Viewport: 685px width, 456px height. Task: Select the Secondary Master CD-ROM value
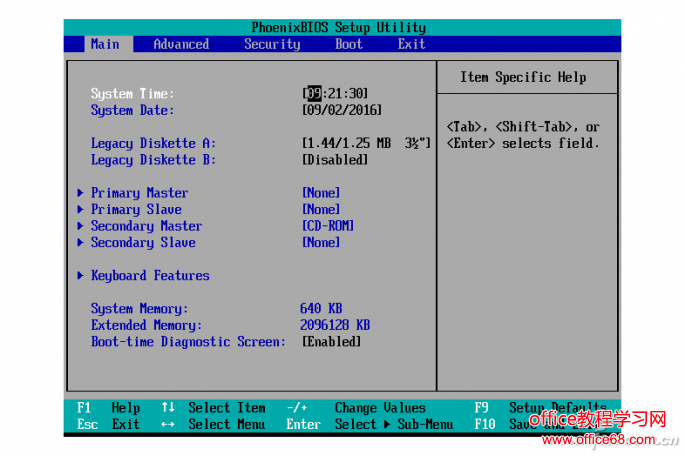pos(328,226)
